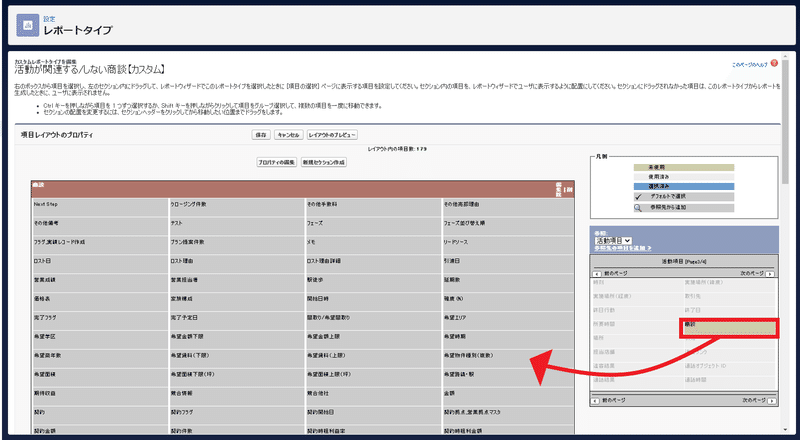Select the 期待収益 field cell
800x440 pixels.
click(99, 396)
